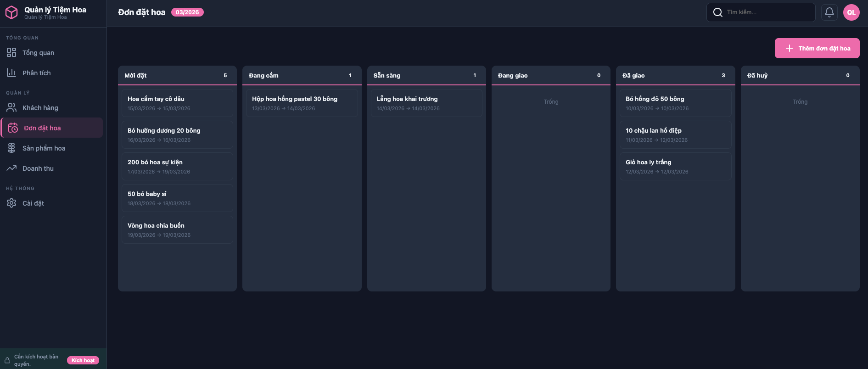Screen dimensions: 868x369
Task: Click the flower shop cube logo icon
Action: (x=11, y=12)
